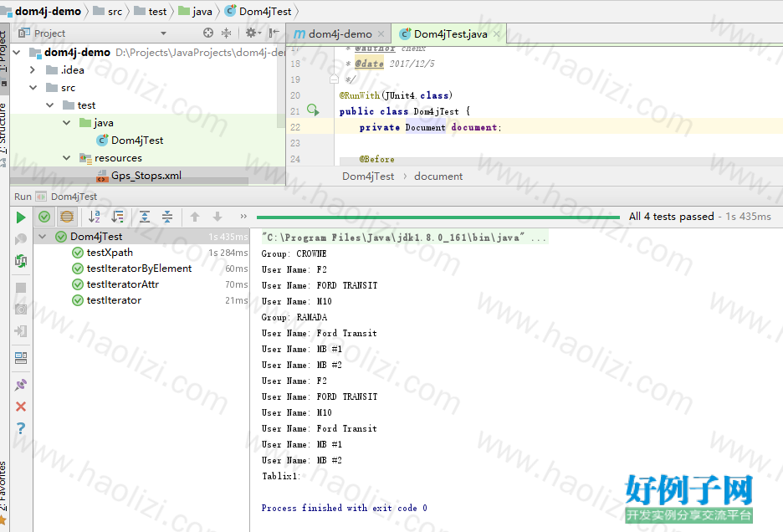783x532 pixels.
Task: Toggle Show Ignored tests filter
Action: [66, 217]
